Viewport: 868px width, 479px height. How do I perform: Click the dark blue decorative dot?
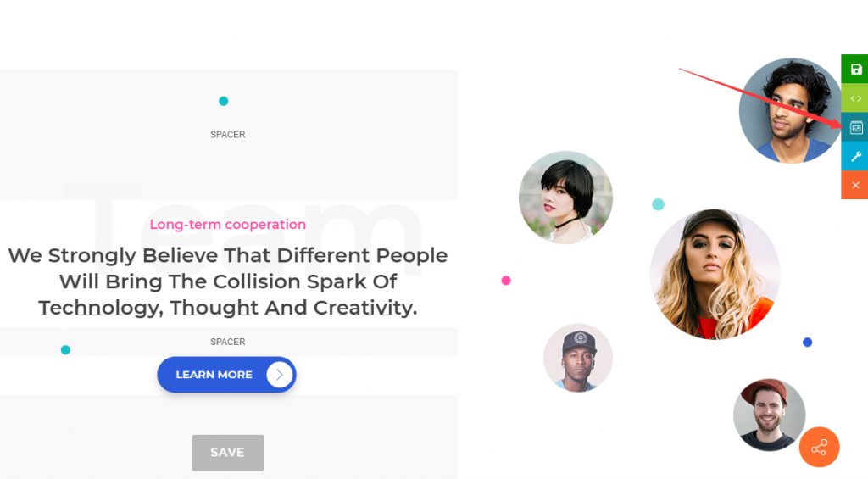pyautogui.click(x=807, y=343)
